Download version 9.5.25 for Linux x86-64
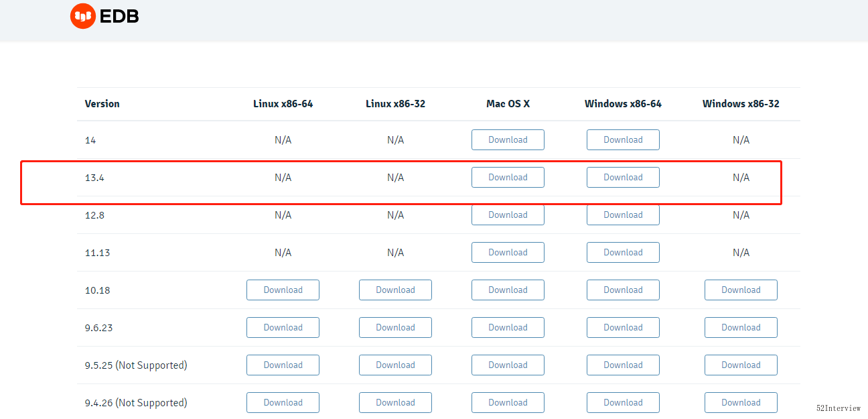The image size is (868, 419). [283, 365]
